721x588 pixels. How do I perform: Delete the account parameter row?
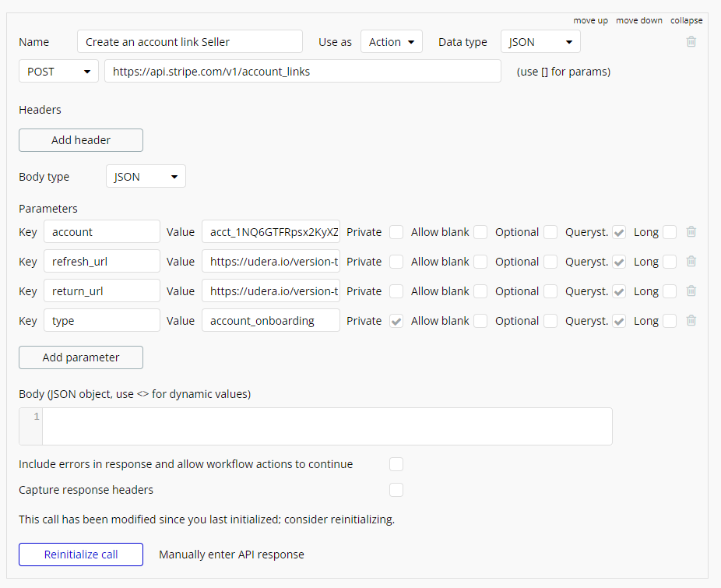click(691, 232)
